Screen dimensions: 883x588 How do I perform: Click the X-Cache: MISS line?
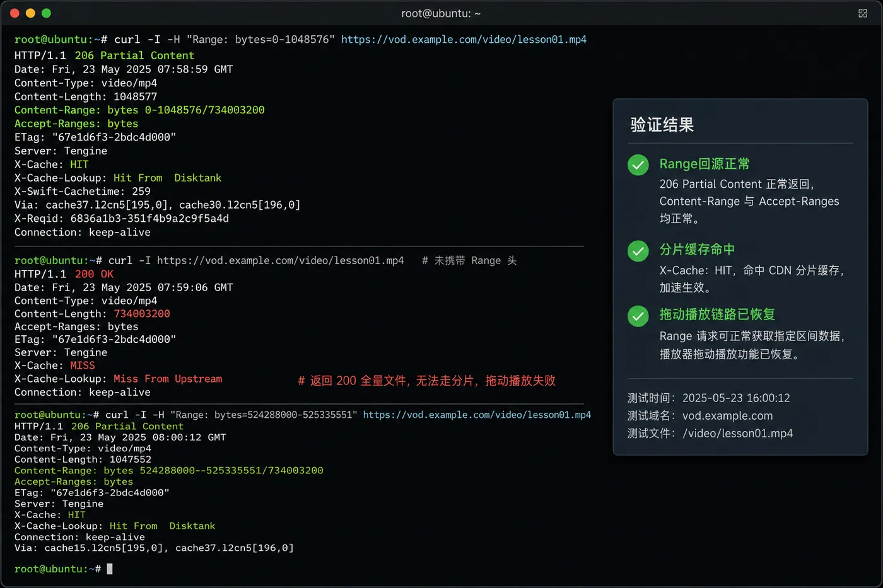(55, 366)
